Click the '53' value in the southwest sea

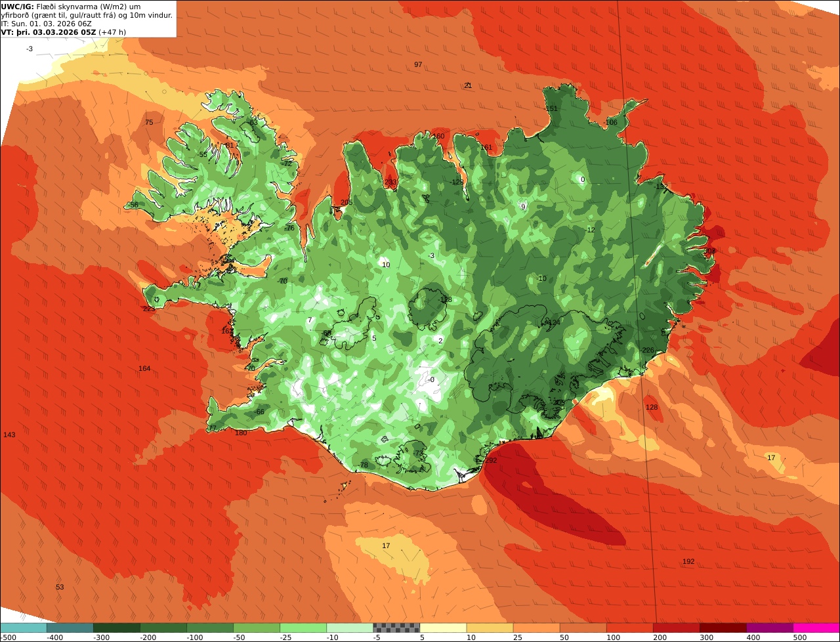click(x=60, y=588)
